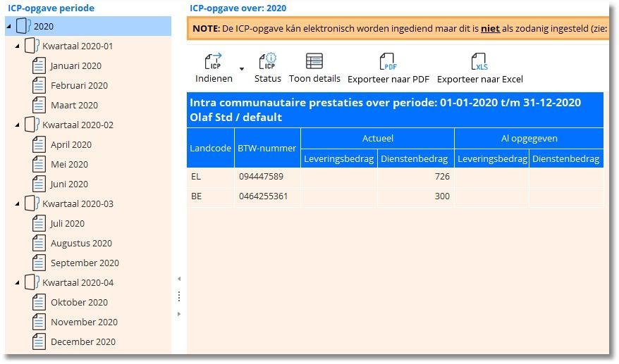Click the document icon beside Januari 2020
Screen dimensions: 619x364
click(39, 66)
